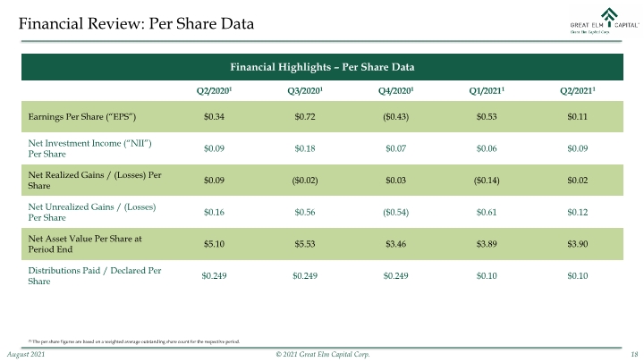
Task: Select the Earnings Per Share row label
Action: (x=81, y=116)
